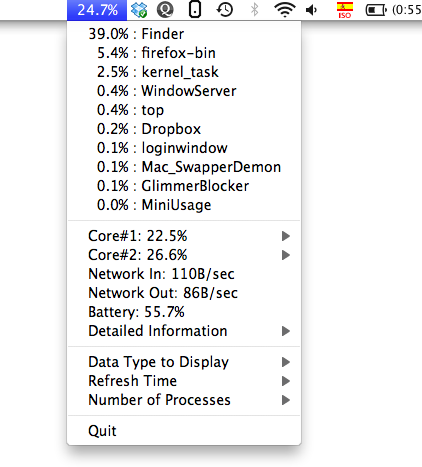The height and width of the screenshot is (467, 422).
Task: Click the Battery 55.7% entry
Action: (184, 312)
